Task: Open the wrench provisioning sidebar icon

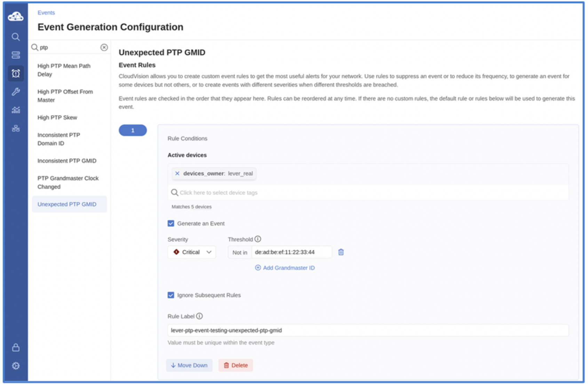Action: pyautogui.click(x=16, y=92)
